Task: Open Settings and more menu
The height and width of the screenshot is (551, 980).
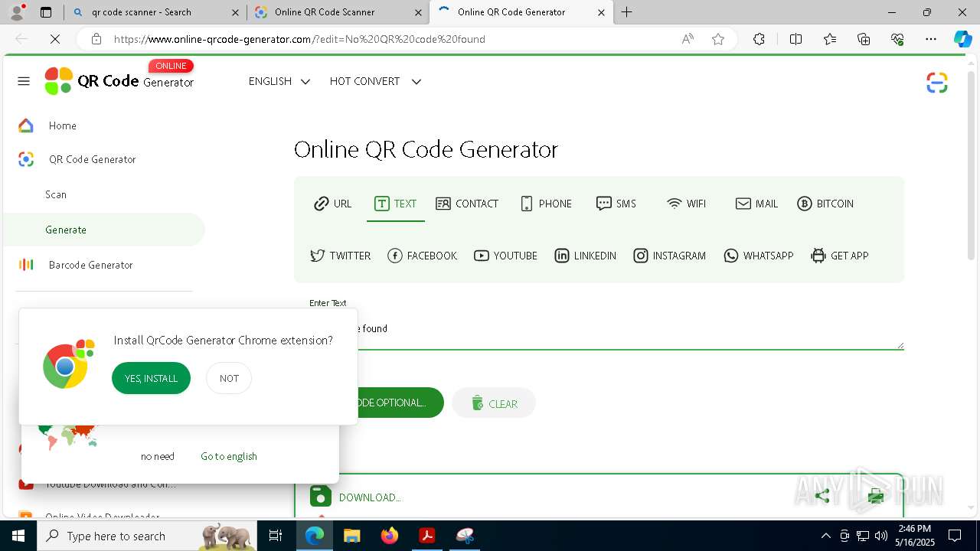Action: 931,39
